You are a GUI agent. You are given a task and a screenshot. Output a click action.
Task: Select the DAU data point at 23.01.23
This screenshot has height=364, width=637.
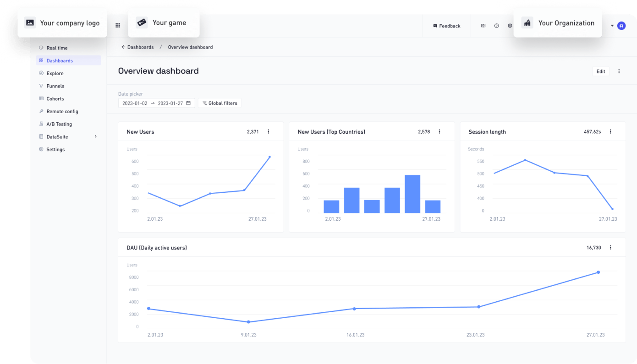(x=479, y=307)
